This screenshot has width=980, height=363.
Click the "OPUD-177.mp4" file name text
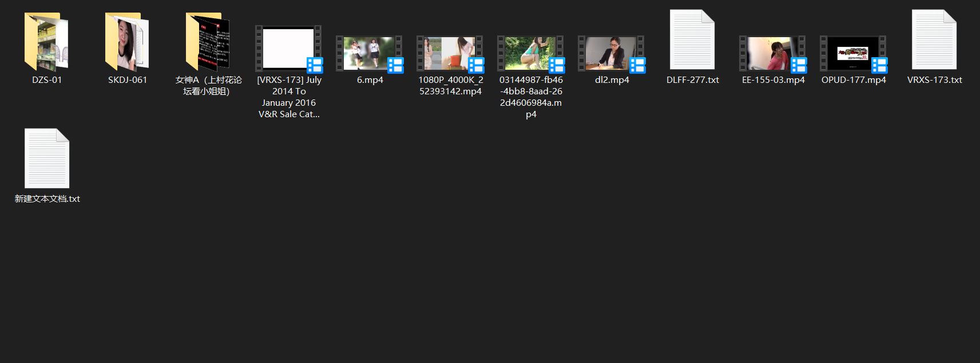(854, 80)
